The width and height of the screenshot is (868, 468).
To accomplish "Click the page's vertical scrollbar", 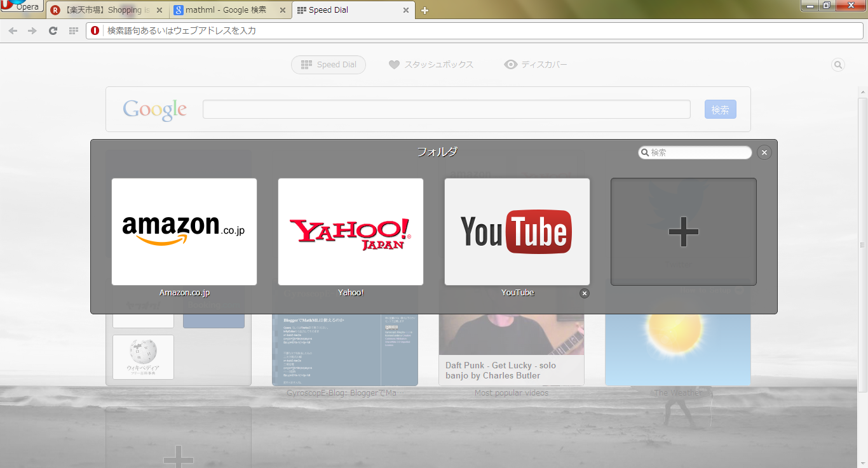I will click(x=863, y=244).
